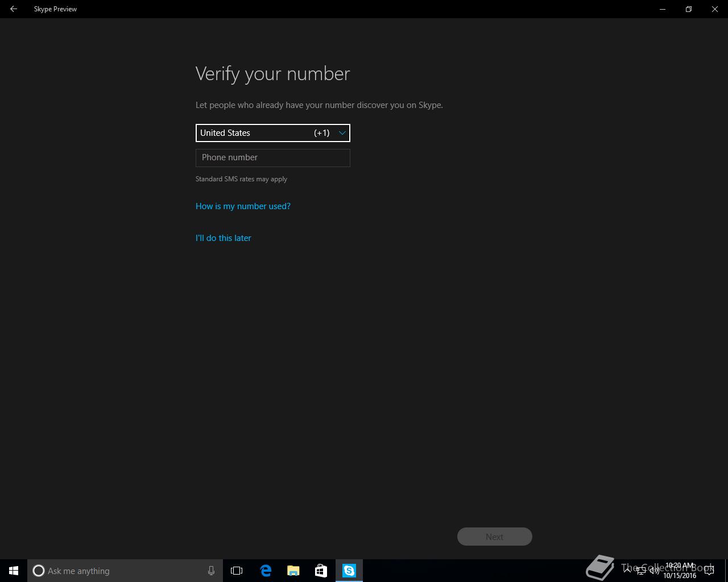Image resolution: width=728 pixels, height=582 pixels.
Task: Minimize the Skype Preview window
Action: coord(663,9)
